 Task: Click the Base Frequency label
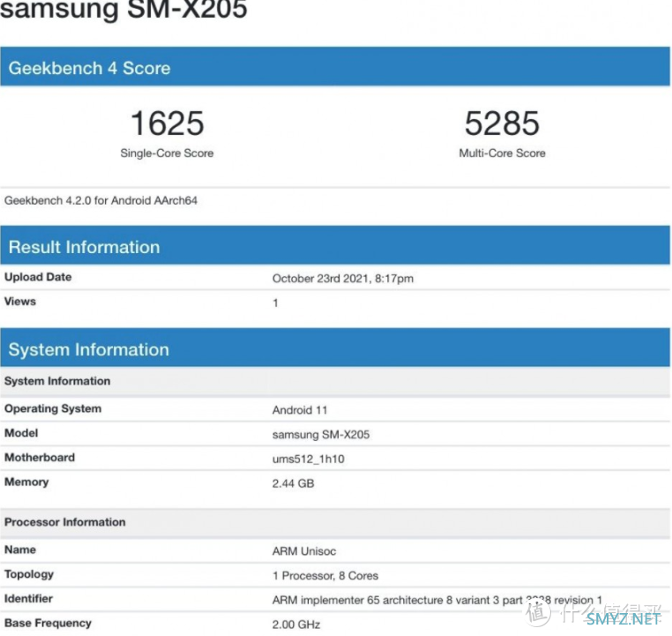pyautogui.click(x=48, y=623)
